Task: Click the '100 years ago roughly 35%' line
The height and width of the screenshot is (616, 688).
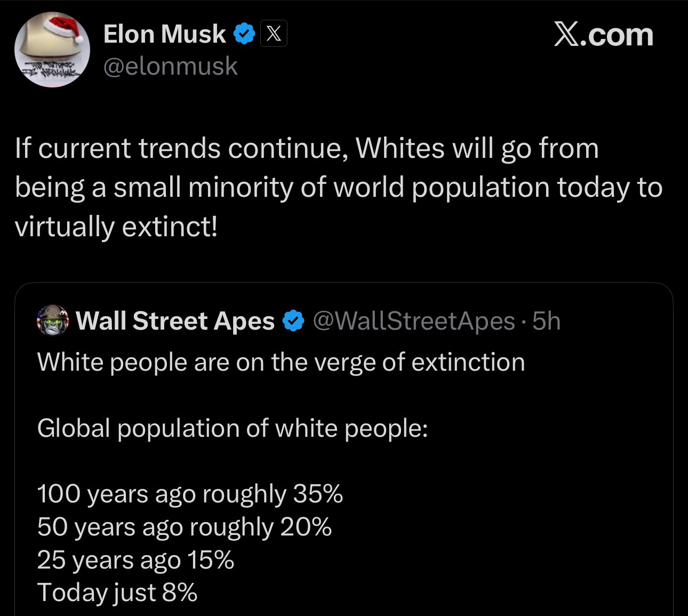Action: (x=190, y=494)
